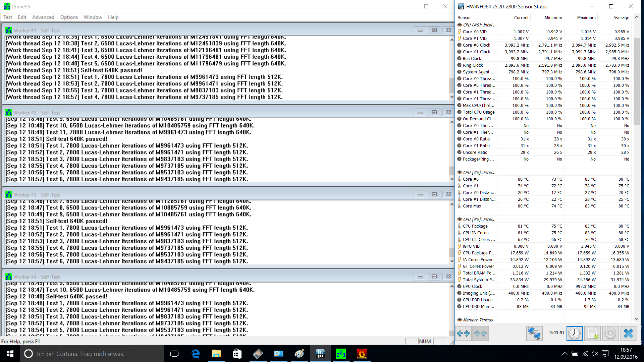Switch to Prime95 via its taskbar icon
Image resolution: width=644 pixels, height=362 pixels.
click(x=341, y=354)
